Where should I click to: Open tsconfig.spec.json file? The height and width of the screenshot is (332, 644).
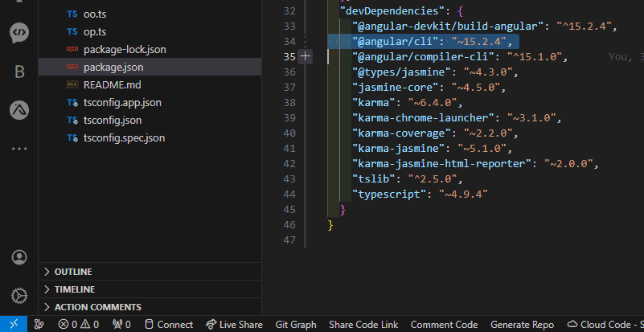coord(150,137)
